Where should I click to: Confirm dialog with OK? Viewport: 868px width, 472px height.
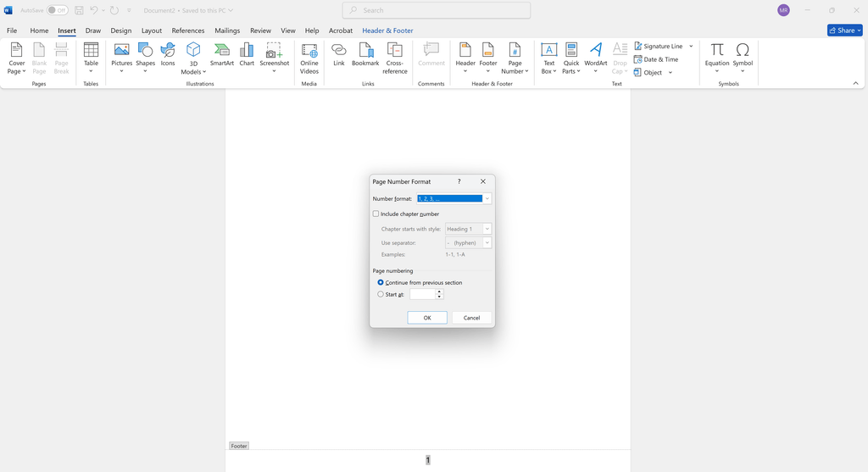click(x=427, y=318)
